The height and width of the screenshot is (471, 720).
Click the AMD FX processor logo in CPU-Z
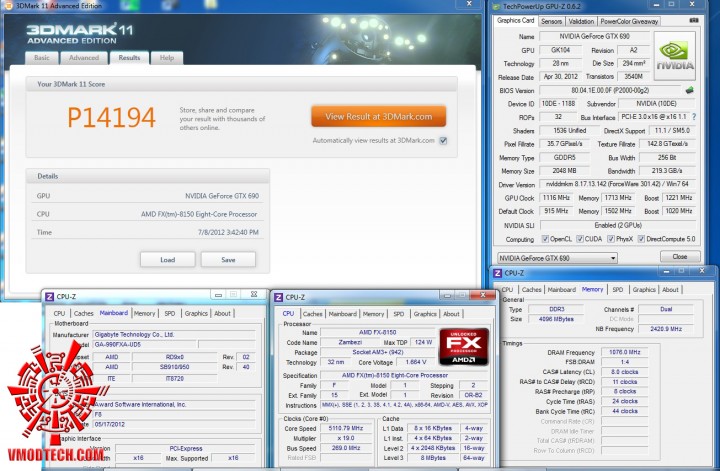pyautogui.click(x=464, y=347)
